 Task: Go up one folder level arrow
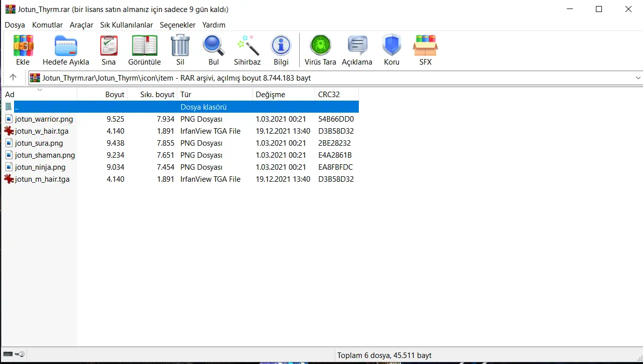point(13,78)
